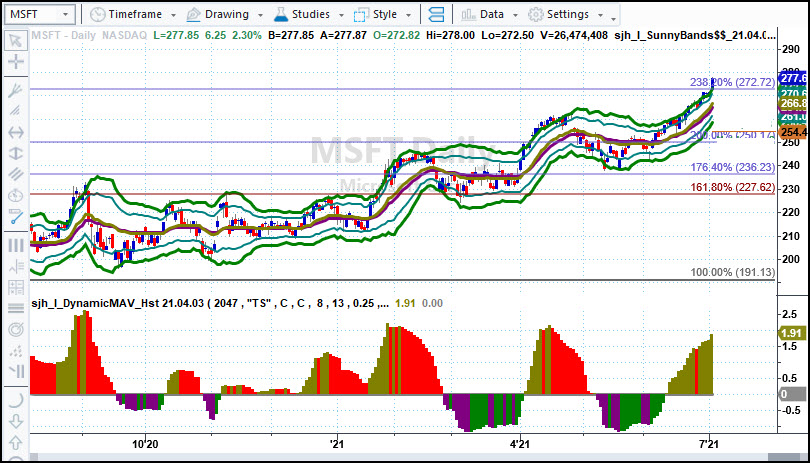Select the time cycle clock tool

coord(16,195)
